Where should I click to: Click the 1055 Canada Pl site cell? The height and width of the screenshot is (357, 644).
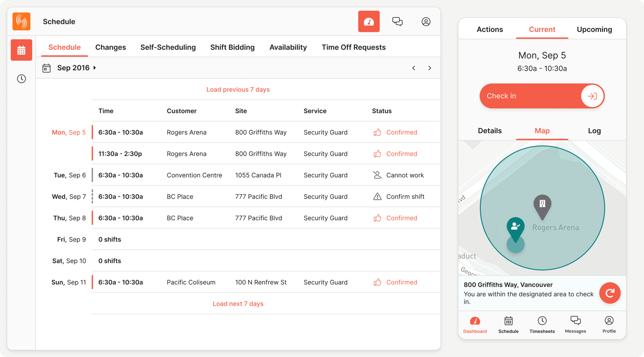point(258,175)
